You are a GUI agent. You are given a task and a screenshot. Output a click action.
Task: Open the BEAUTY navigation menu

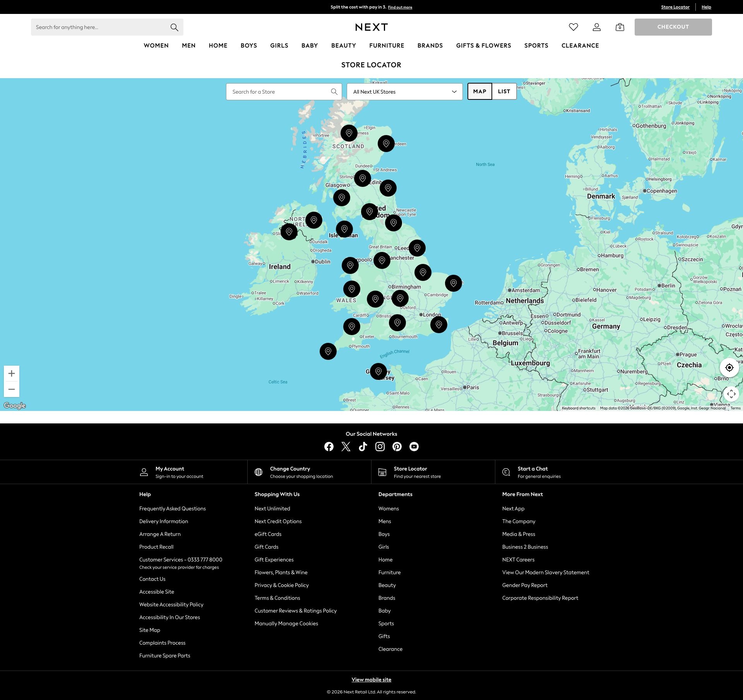tap(343, 46)
